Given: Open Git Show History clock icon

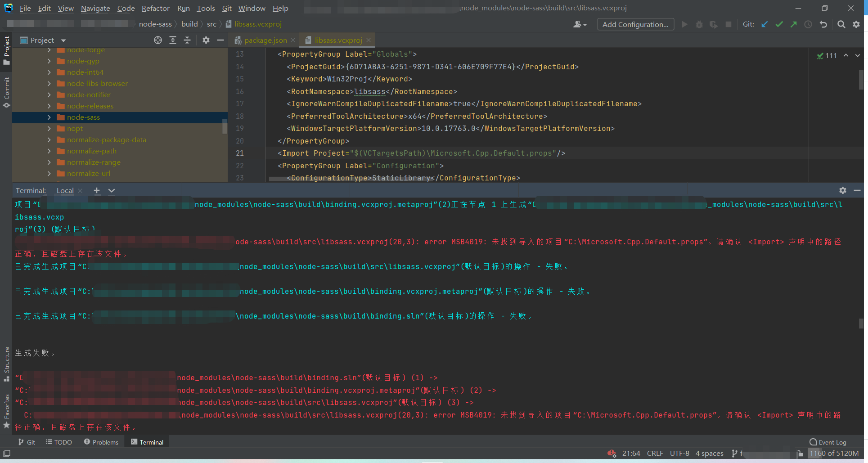Looking at the screenshot, I should coord(808,24).
